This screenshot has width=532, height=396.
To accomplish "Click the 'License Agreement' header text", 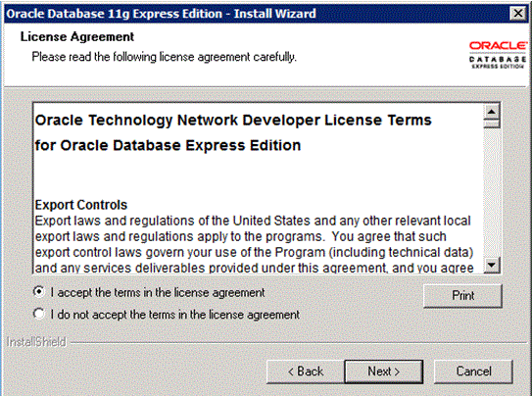I will [x=77, y=36].
